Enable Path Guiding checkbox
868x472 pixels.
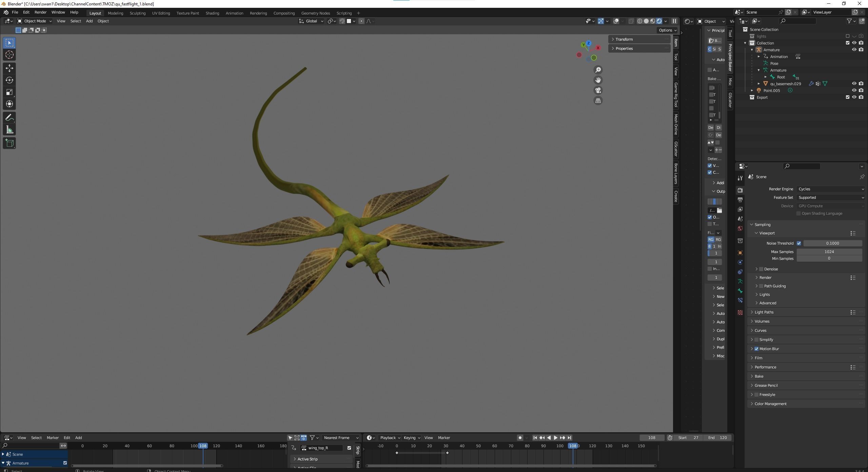761,286
